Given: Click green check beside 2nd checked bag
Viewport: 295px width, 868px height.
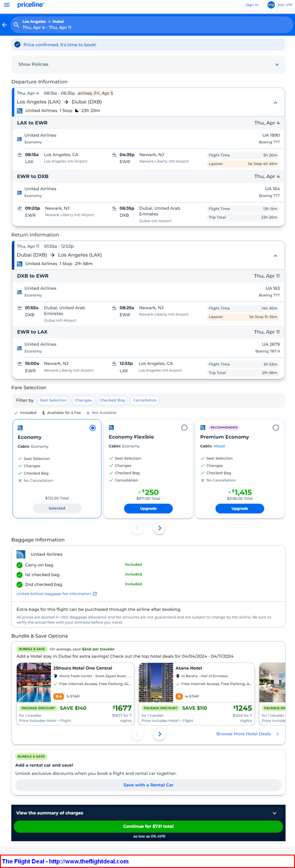Looking at the screenshot, I should [x=19, y=584].
